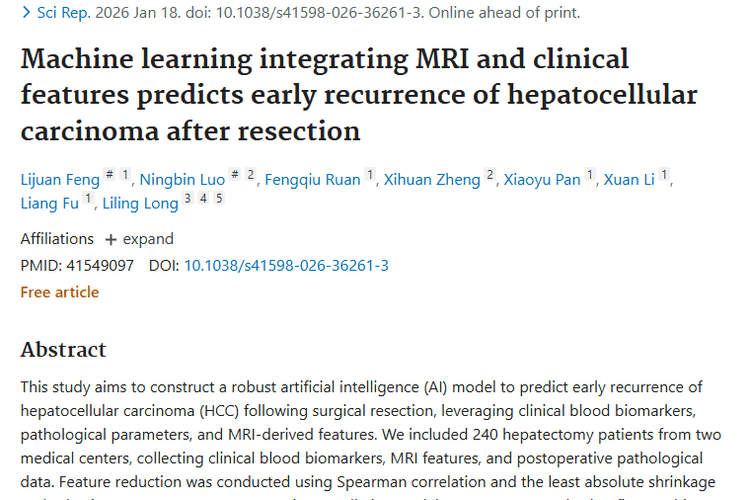
Task: Click the Free article label
Action: click(59, 292)
